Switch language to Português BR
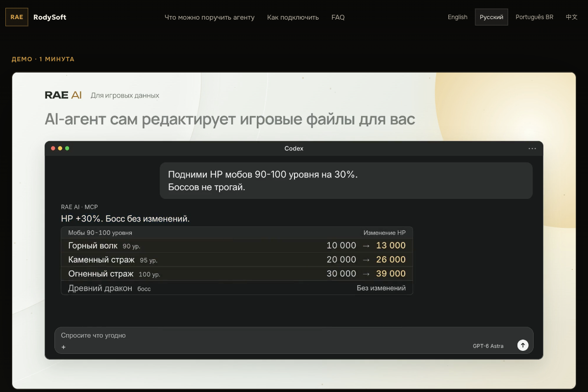The height and width of the screenshot is (392, 588). click(x=535, y=17)
